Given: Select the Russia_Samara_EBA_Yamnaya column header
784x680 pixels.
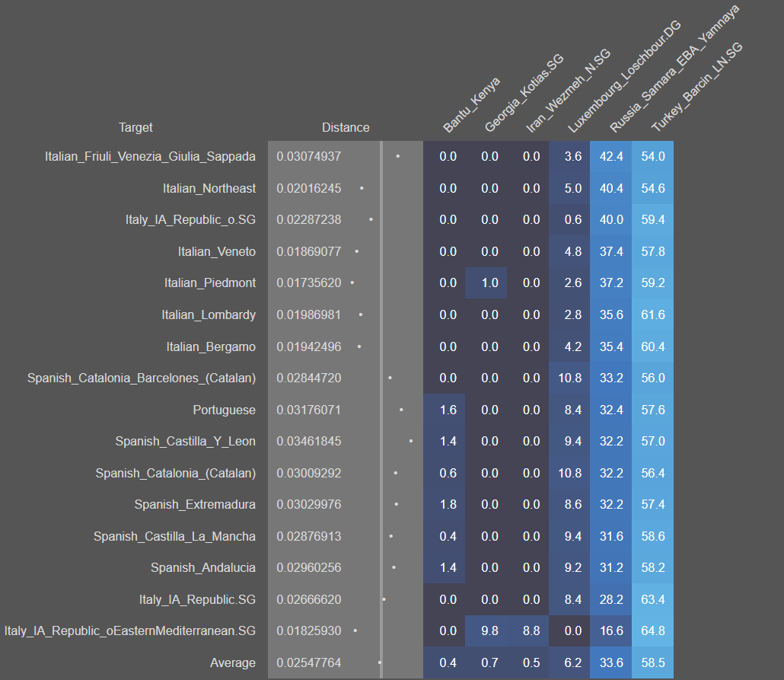Looking at the screenshot, I should pos(674,69).
